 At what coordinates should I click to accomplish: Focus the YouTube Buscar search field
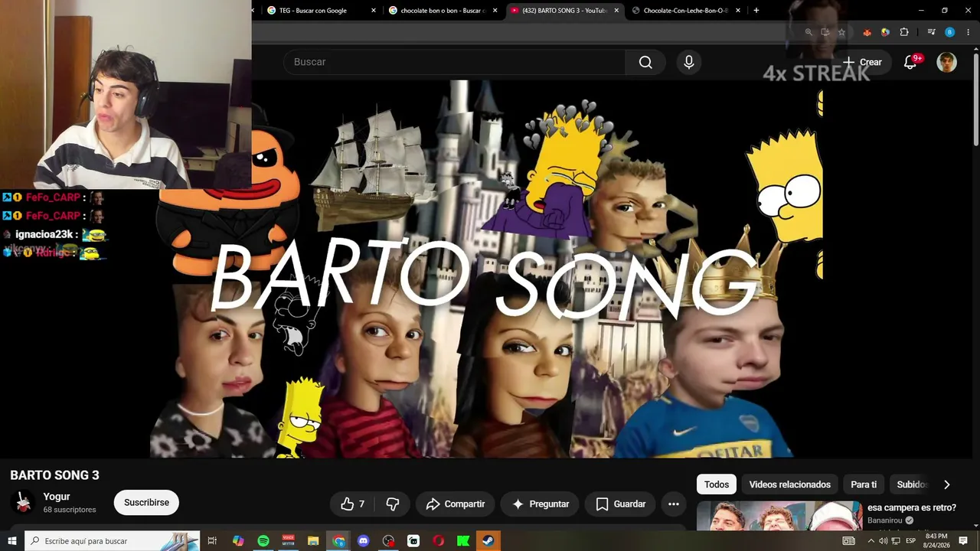click(x=454, y=62)
